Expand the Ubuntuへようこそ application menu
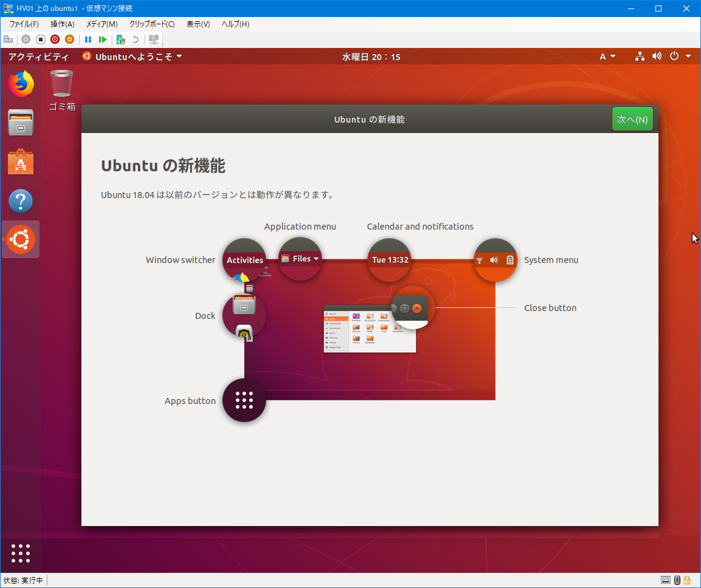701x588 pixels. pyautogui.click(x=132, y=56)
